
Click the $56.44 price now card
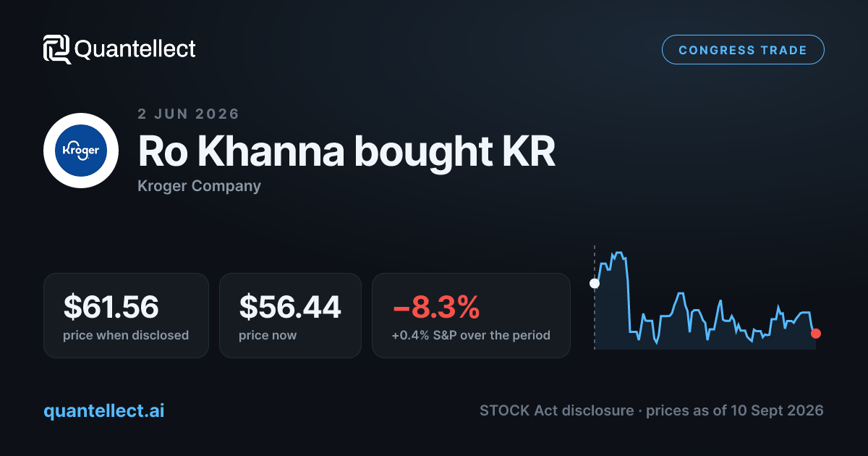coord(290,315)
